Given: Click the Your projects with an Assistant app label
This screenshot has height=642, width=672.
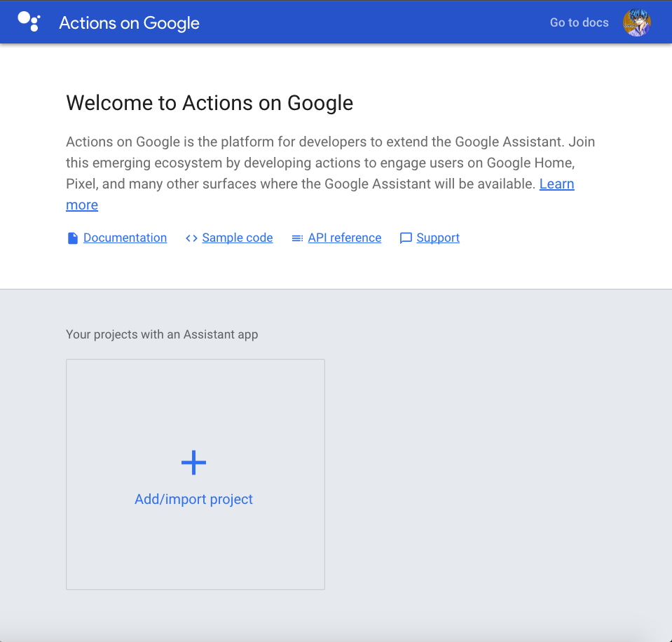Looking at the screenshot, I should 162,334.
